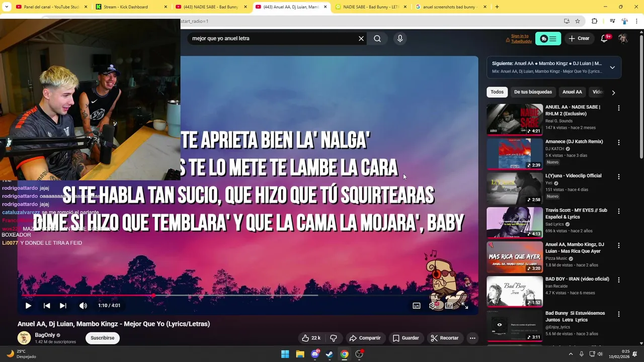Screen dimensions: 644x362
Task: Seek on the red video progress bar
Action: click(x=248, y=295)
